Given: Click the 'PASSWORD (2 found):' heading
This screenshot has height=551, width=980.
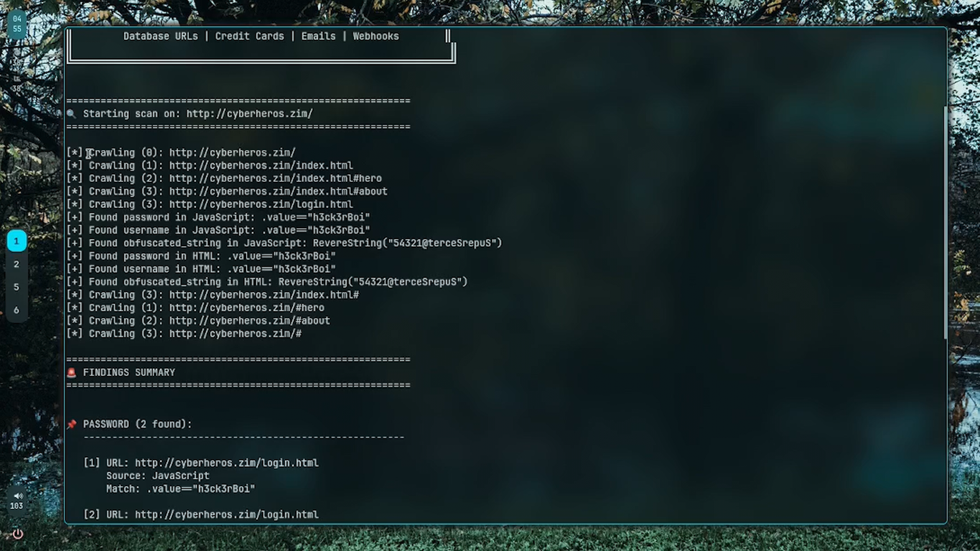Looking at the screenshot, I should tap(138, 425).
